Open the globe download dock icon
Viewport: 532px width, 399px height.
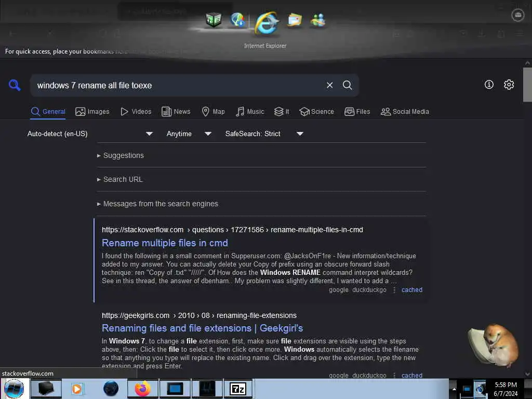237,20
